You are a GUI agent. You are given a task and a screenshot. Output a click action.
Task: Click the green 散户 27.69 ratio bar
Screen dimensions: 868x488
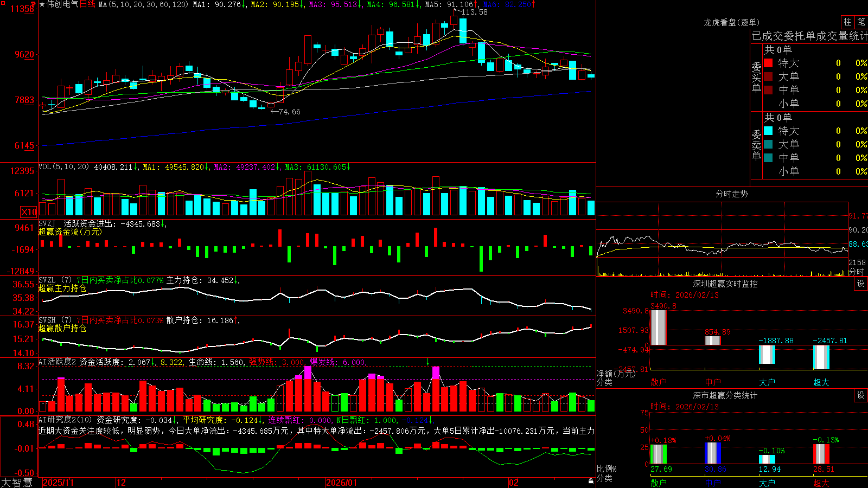[x=658, y=454]
